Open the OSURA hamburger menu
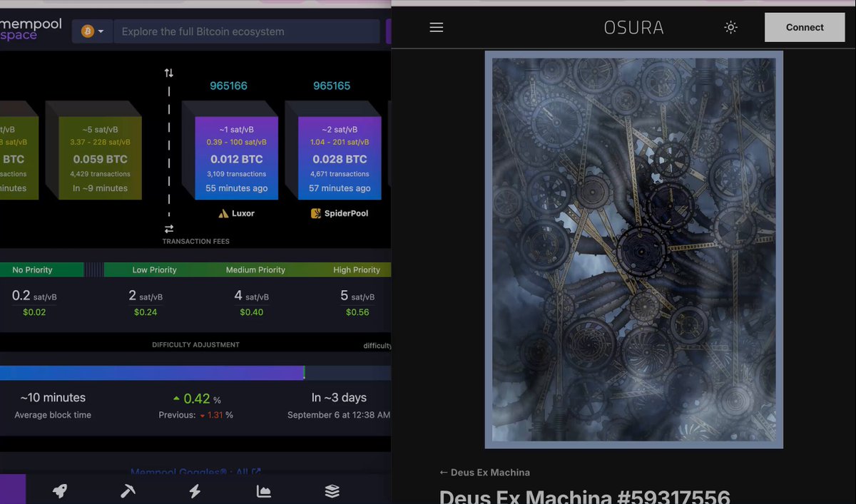 click(437, 27)
